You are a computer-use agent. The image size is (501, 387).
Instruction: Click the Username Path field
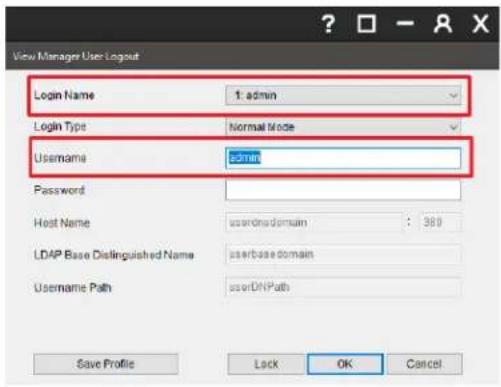pos(343,287)
